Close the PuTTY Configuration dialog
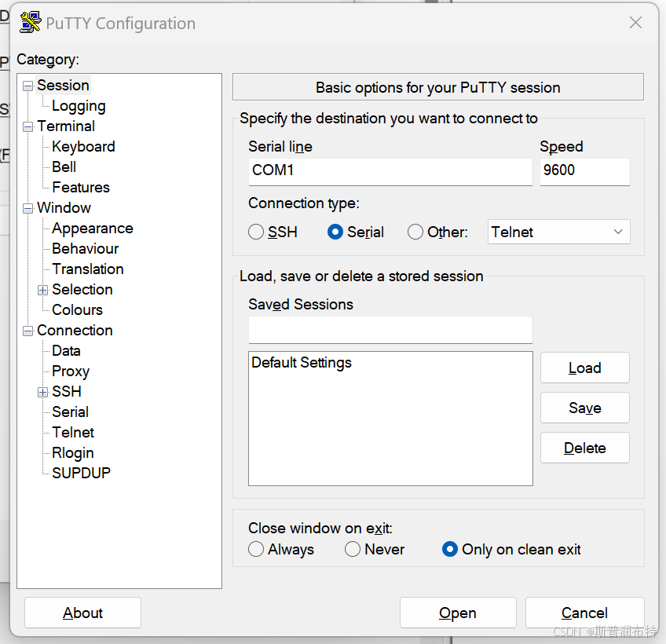 coord(635,23)
